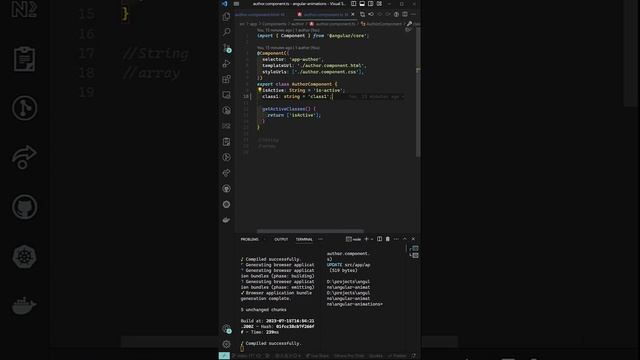Open Source Control view with pending badge
This screenshot has width=640, height=360.
[x=227, y=48]
